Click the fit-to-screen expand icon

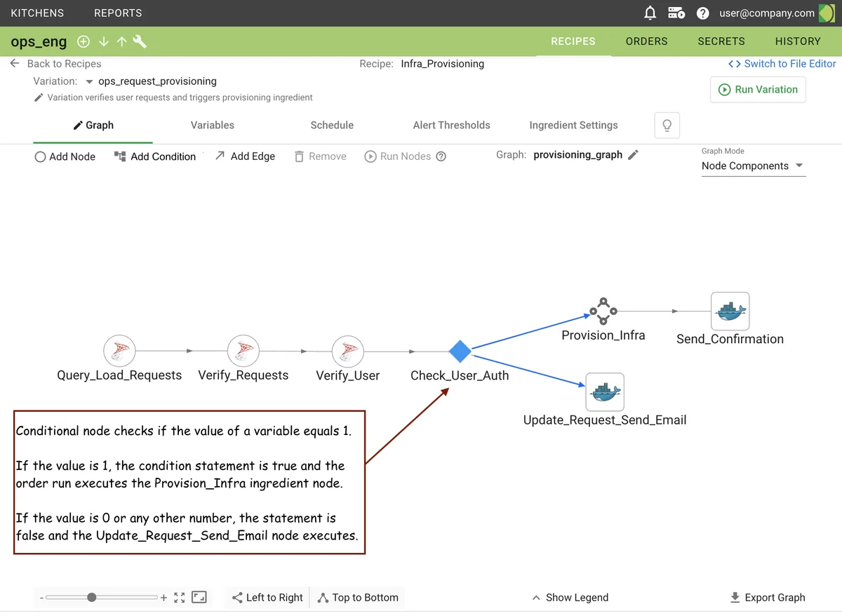point(180,597)
